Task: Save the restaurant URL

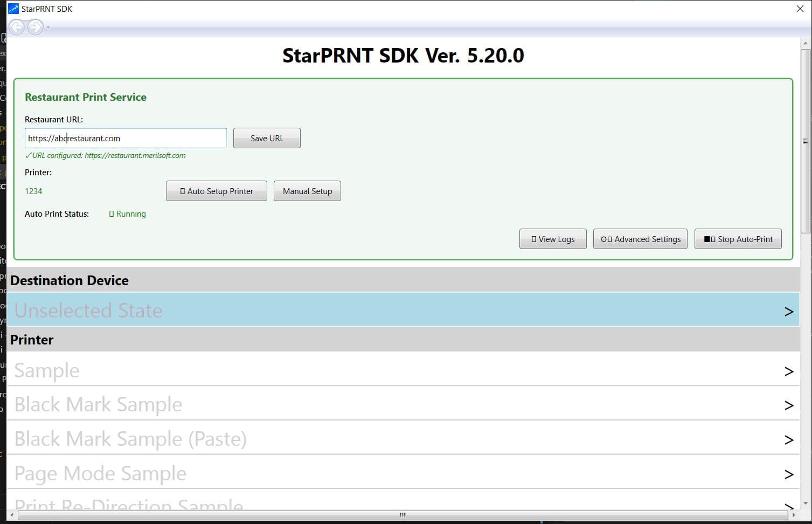Action: (x=267, y=138)
